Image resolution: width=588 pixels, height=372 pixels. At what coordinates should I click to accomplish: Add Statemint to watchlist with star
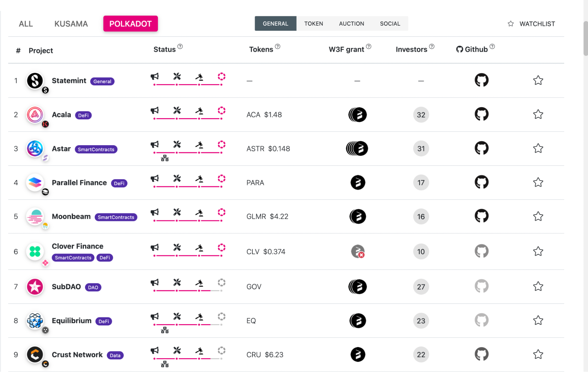(x=538, y=80)
